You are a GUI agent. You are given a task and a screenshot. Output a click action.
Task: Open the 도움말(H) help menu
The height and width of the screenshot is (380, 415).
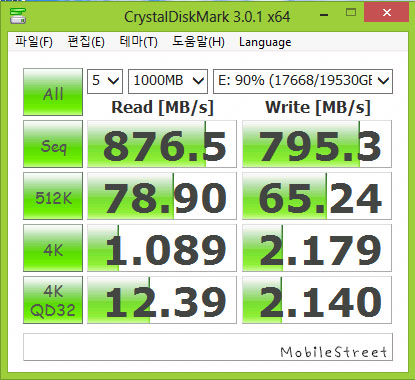tap(198, 42)
